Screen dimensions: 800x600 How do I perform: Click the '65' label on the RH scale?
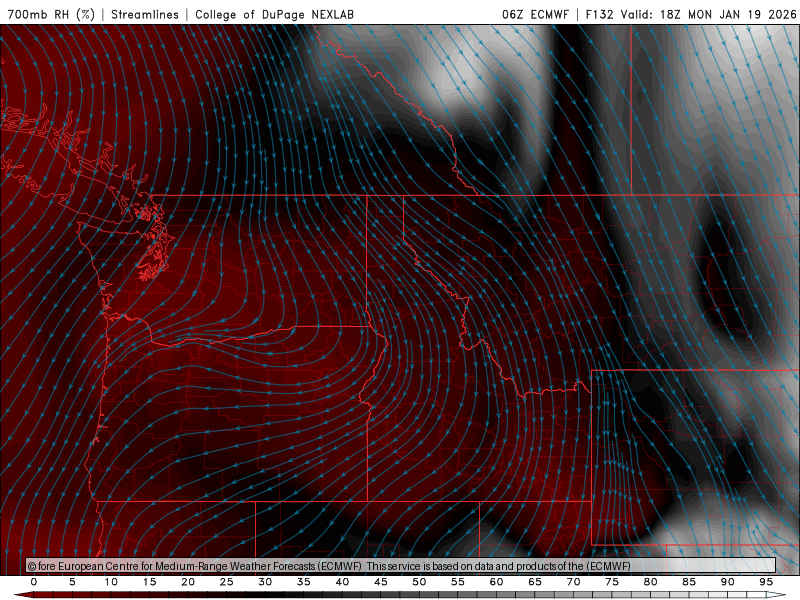point(535,582)
